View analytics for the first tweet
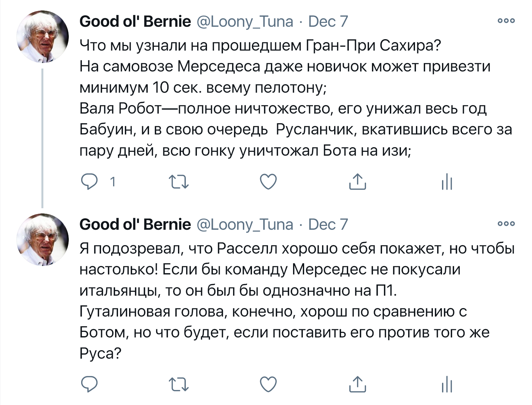 coord(447,182)
